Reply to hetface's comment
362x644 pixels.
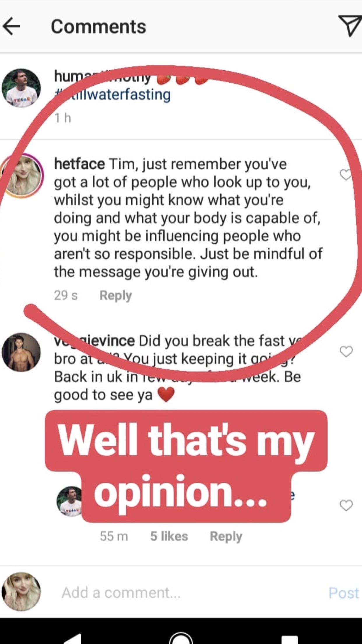click(x=115, y=295)
